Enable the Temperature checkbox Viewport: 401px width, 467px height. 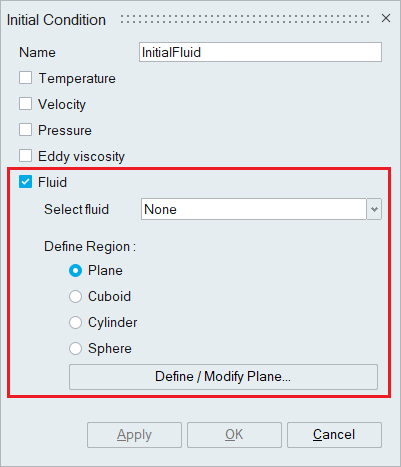(25, 78)
